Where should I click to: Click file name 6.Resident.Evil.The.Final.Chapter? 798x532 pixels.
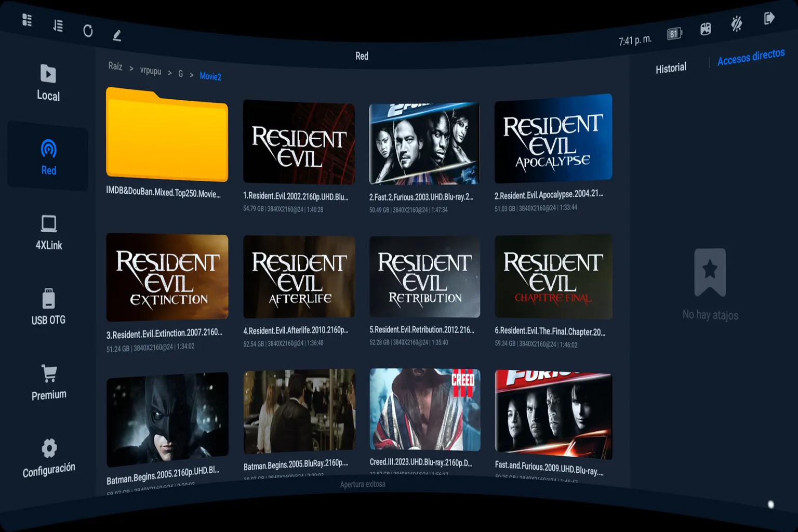[x=550, y=331]
